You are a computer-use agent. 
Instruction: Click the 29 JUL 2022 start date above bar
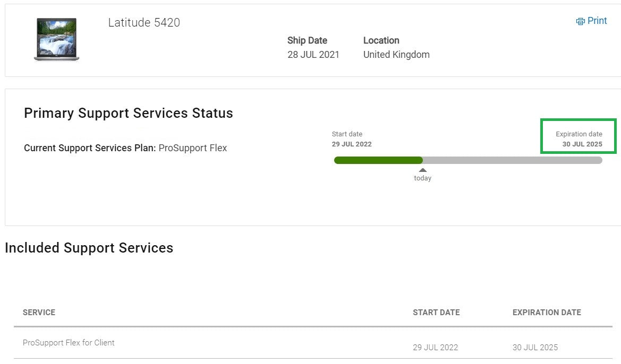[352, 144]
